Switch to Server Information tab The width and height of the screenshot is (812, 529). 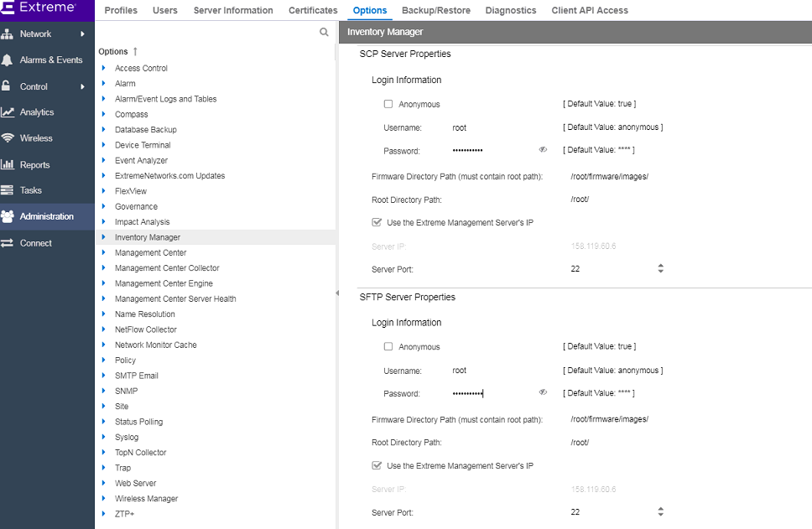(233, 10)
